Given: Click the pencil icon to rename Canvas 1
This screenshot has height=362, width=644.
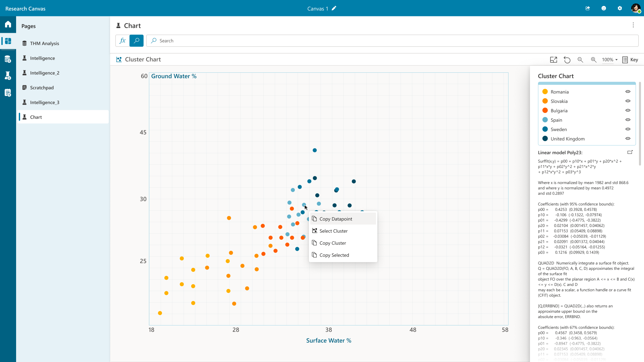Looking at the screenshot, I should click(x=334, y=8).
